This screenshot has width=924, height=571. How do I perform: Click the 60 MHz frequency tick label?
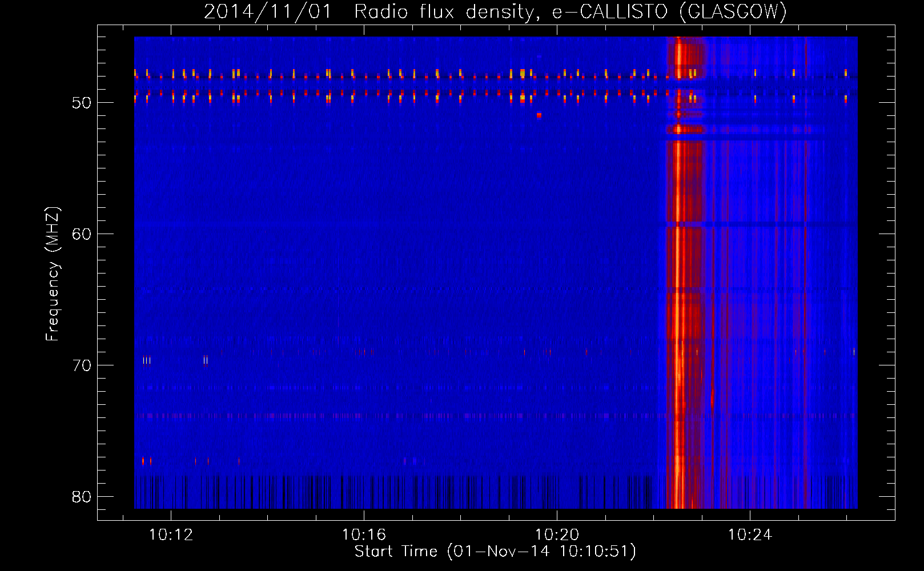[82, 234]
